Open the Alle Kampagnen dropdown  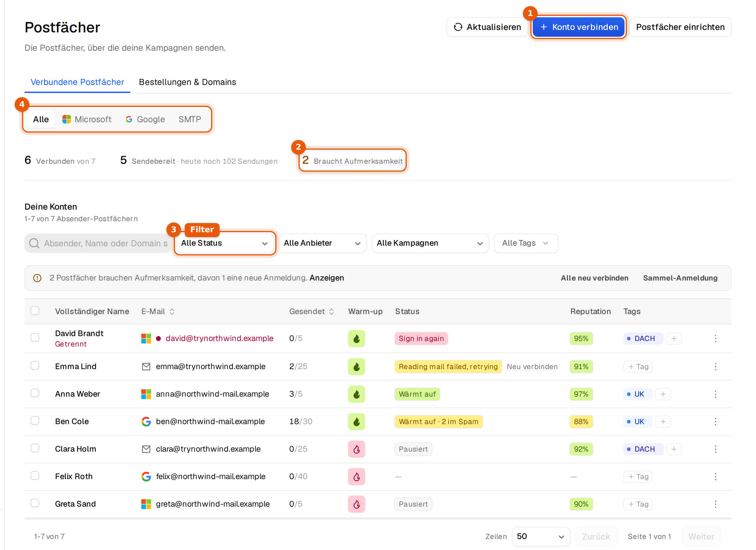[430, 243]
